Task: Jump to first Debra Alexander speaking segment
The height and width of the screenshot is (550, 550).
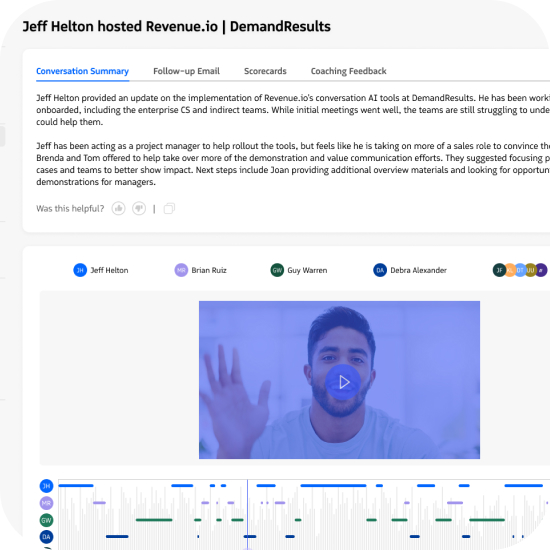Action: pos(117,537)
